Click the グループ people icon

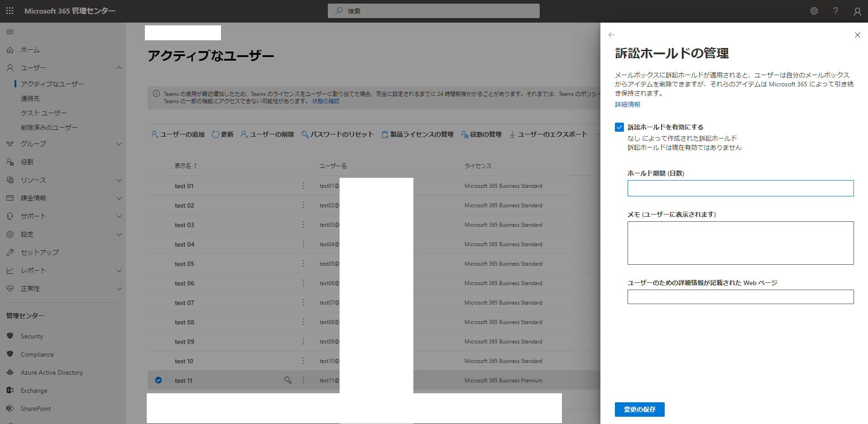click(x=10, y=144)
